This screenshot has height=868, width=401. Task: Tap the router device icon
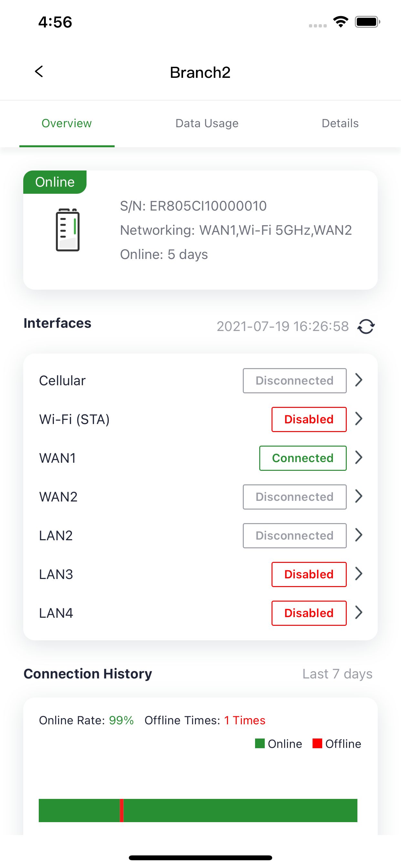pyautogui.click(x=68, y=230)
